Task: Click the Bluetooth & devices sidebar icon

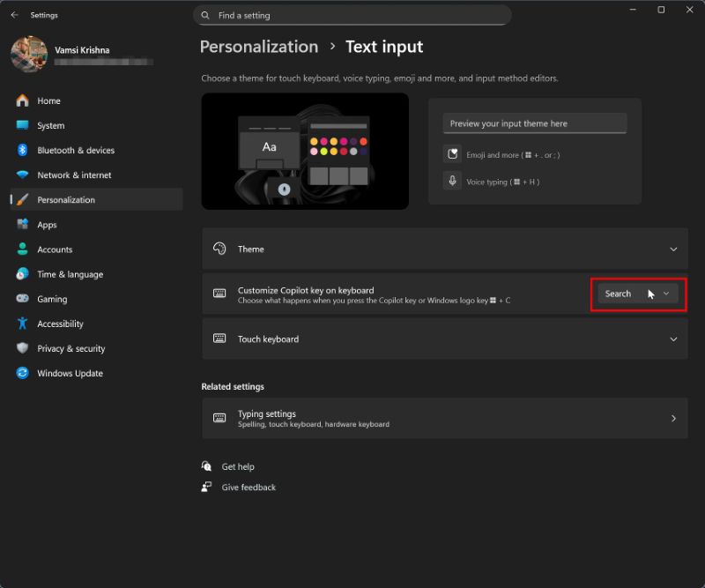Action: point(22,151)
